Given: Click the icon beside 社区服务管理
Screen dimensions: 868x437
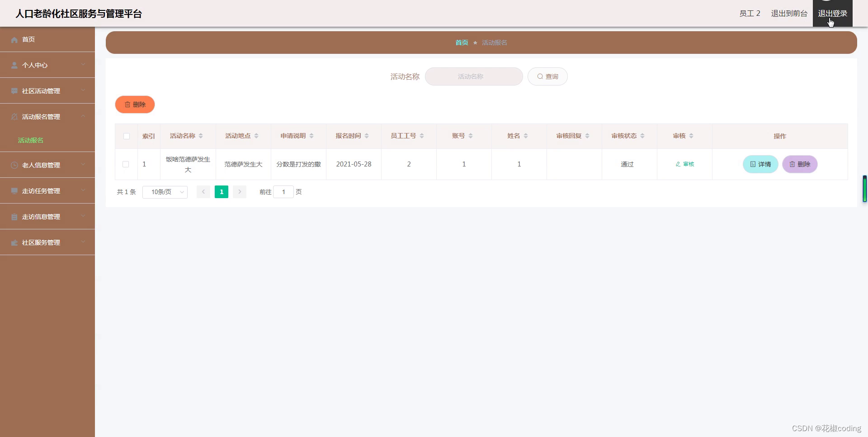Looking at the screenshot, I should [x=14, y=243].
